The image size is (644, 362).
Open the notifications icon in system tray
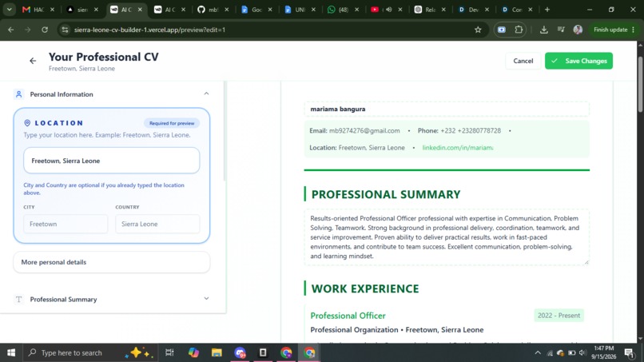pos(629,352)
